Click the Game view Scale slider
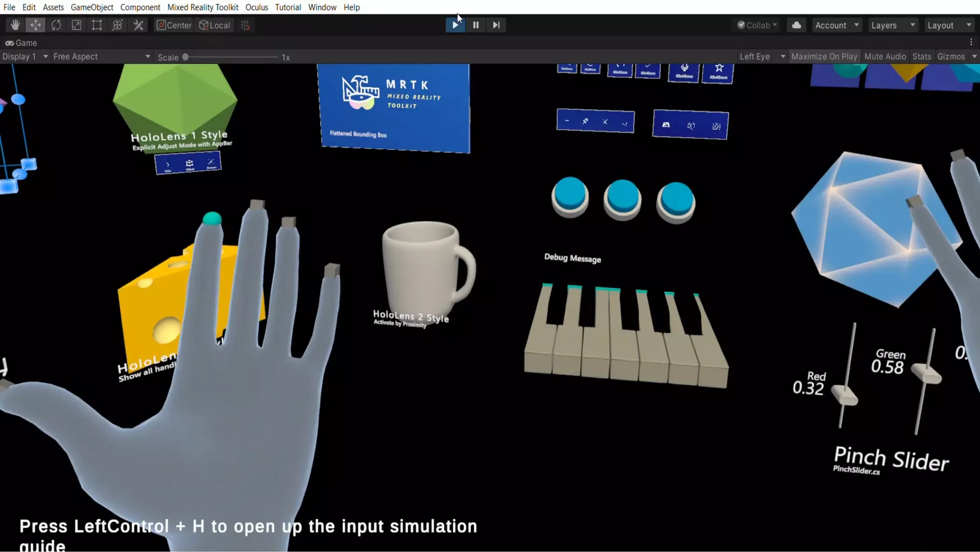Image resolution: width=980 pixels, height=552 pixels. pos(231,57)
